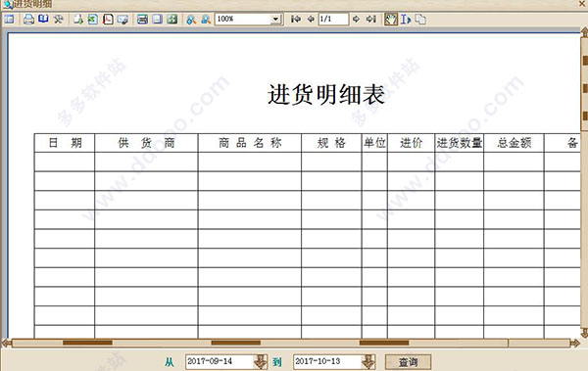The width and height of the screenshot is (588, 371).
Task: Open the 100% zoom dropdown
Action: (275, 20)
